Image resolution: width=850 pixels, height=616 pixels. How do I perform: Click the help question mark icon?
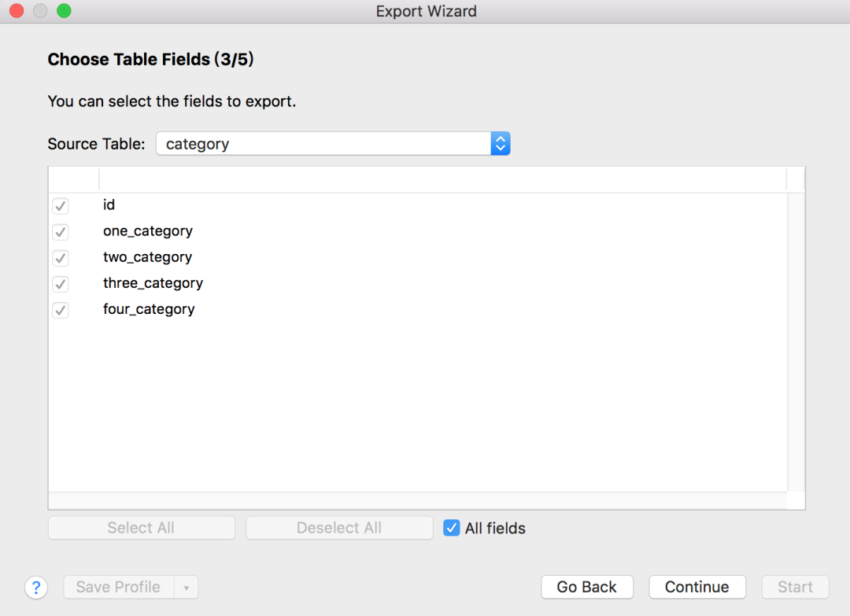pos(36,588)
